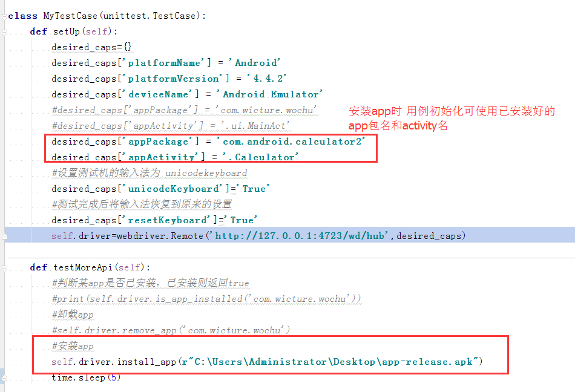Click the '4.4.2' platformVersion value
Screen dimensions: 575x392
tap(266, 79)
